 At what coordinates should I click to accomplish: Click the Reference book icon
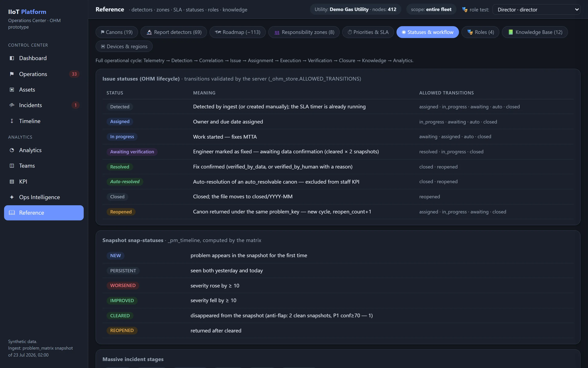click(x=12, y=213)
